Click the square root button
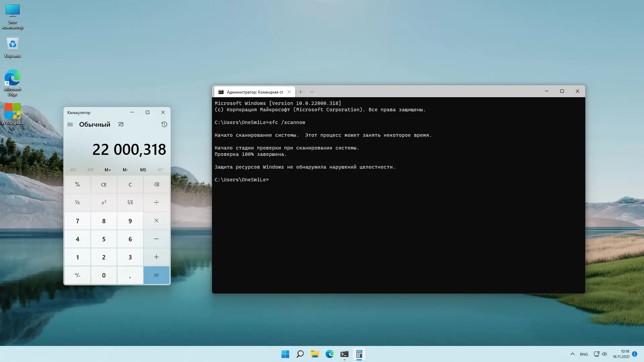This screenshot has height=362, width=644. click(x=130, y=202)
